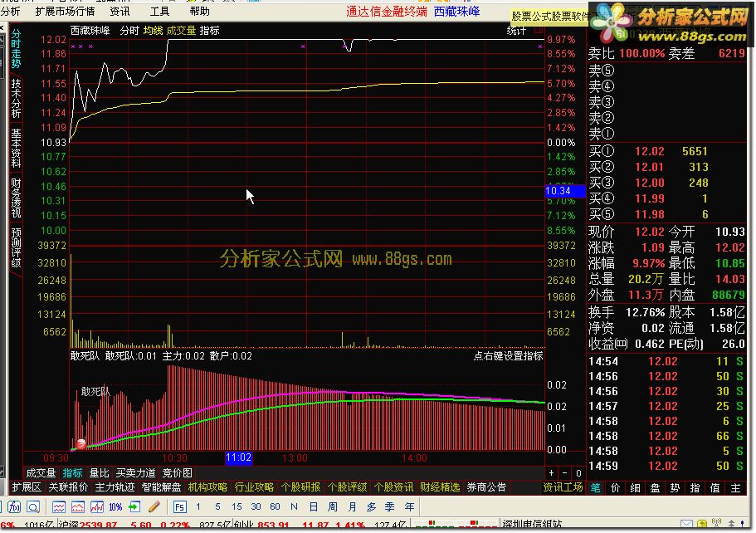
Task: Select the pencil drawing tool icon
Action: click(x=154, y=506)
